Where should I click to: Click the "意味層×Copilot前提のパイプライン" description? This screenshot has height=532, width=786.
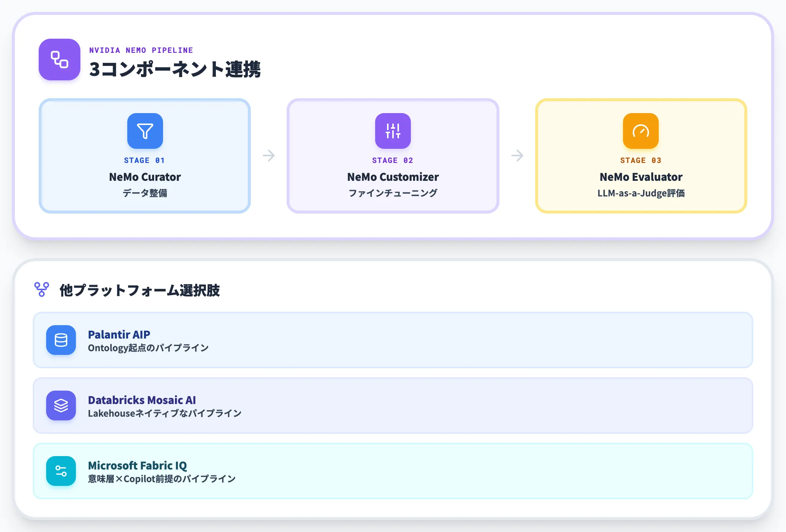[162, 479]
